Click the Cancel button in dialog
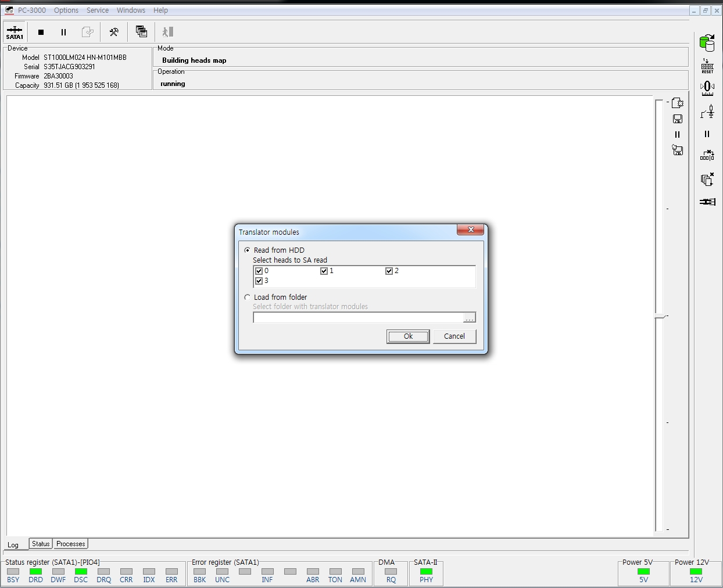This screenshot has width=723, height=588. pos(454,336)
